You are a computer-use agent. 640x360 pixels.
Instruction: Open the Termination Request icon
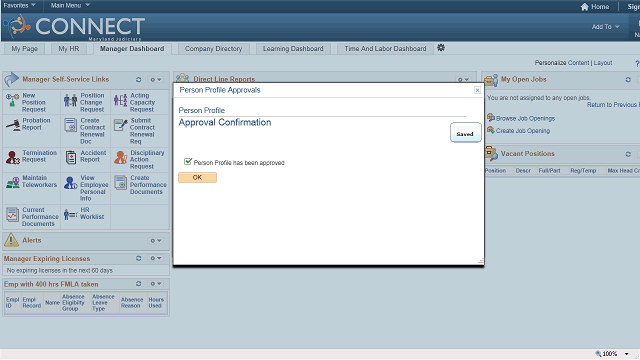[x=13, y=157]
